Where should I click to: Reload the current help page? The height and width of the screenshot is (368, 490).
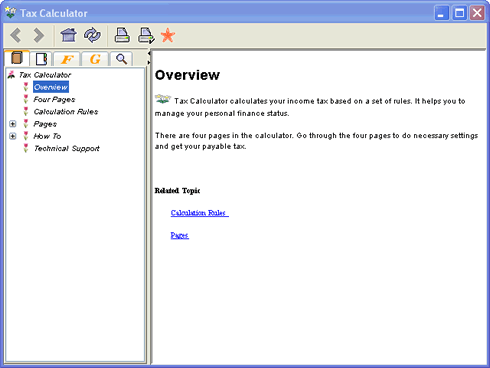[x=92, y=35]
